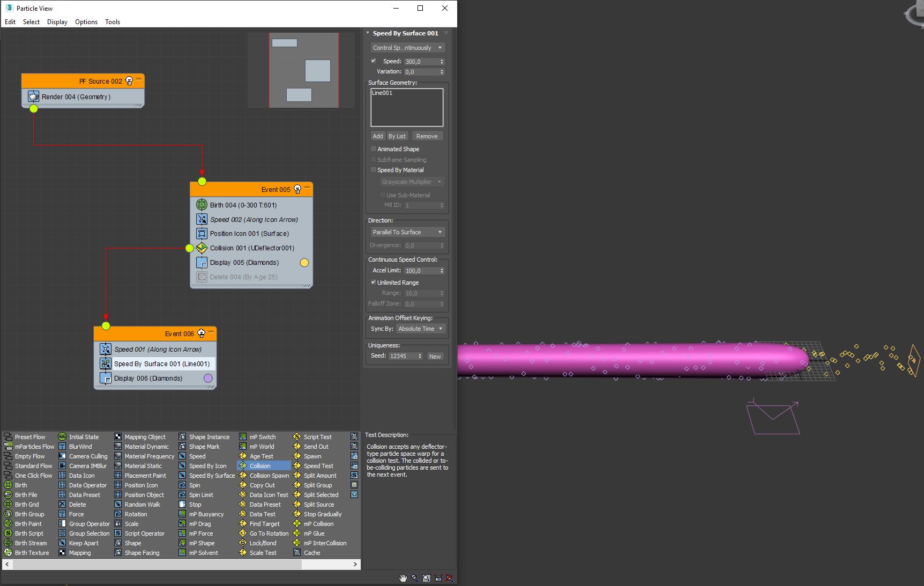Select the Spawn test icon
This screenshot has width=924, height=586.
click(x=312, y=456)
